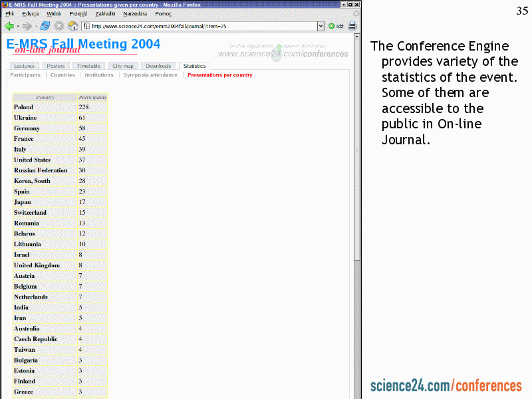Click the Back navigation arrow
The image size is (532, 399).
click(9, 26)
